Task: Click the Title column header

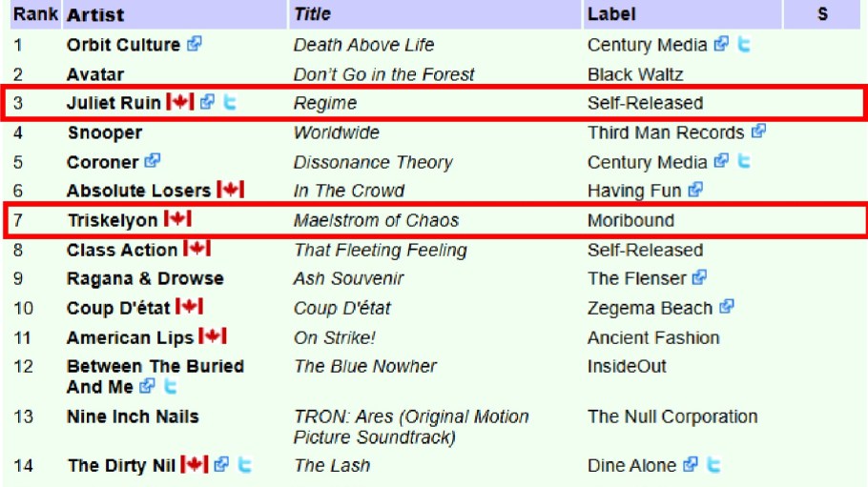Action: pos(313,14)
